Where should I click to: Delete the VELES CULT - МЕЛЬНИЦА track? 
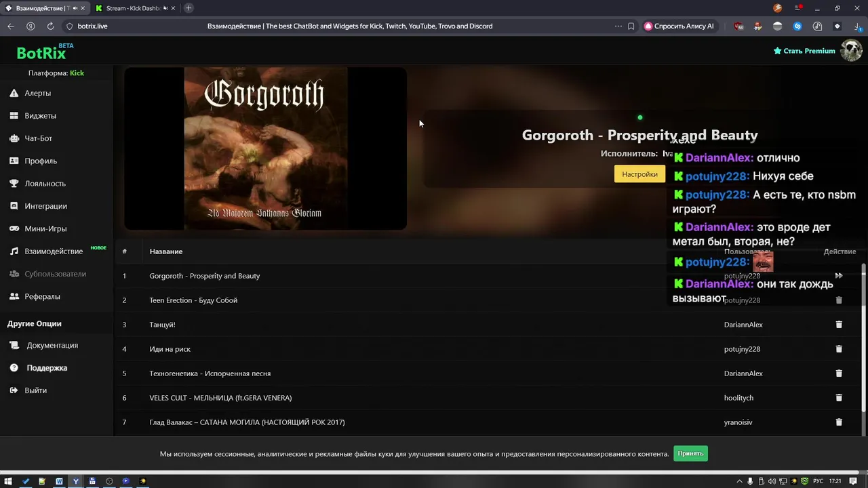(x=839, y=398)
